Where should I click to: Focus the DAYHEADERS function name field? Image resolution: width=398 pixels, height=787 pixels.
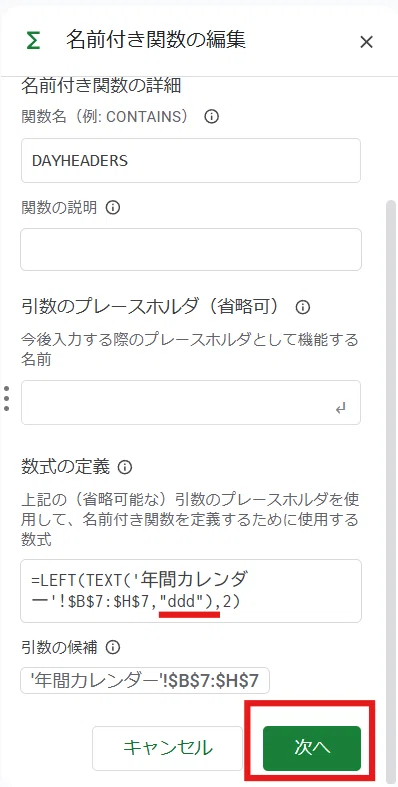[191, 161]
